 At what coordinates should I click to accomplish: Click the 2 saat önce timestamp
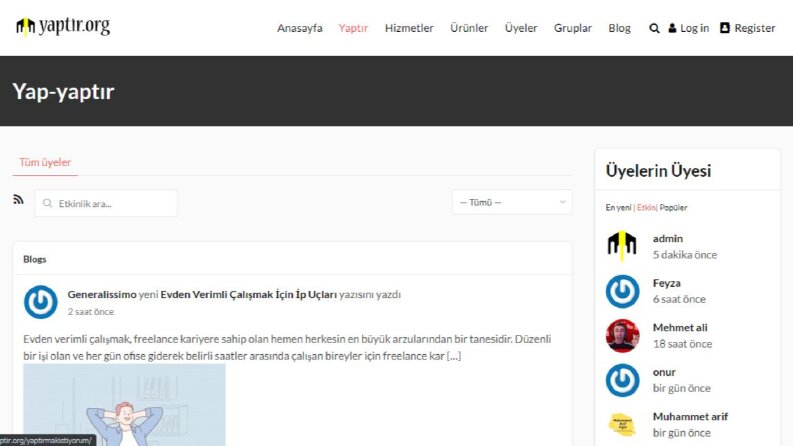[91, 311]
